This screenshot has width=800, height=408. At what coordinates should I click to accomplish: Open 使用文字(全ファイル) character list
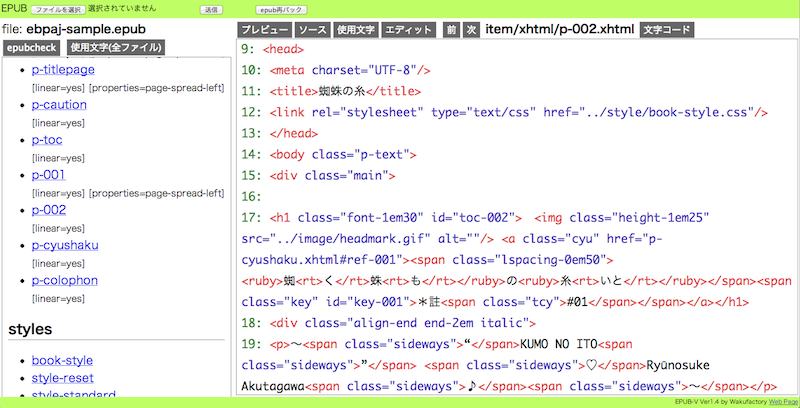116,47
